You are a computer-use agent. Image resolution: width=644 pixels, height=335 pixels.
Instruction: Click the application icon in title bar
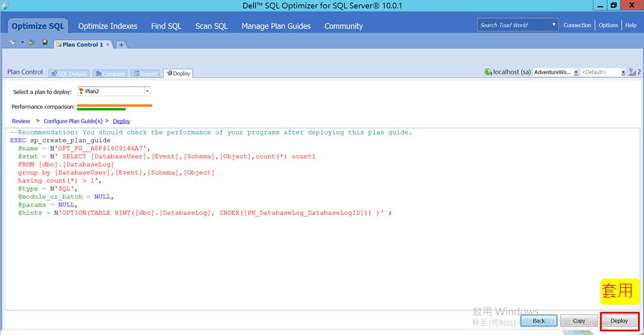[5, 5]
